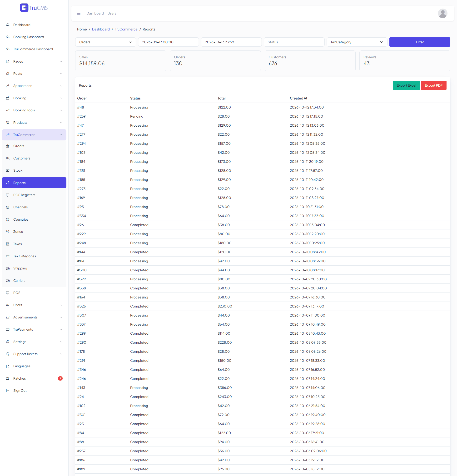Click the Carriers truck icon
The width and height of the screenshot is (457, 476).
pos(8,281)
